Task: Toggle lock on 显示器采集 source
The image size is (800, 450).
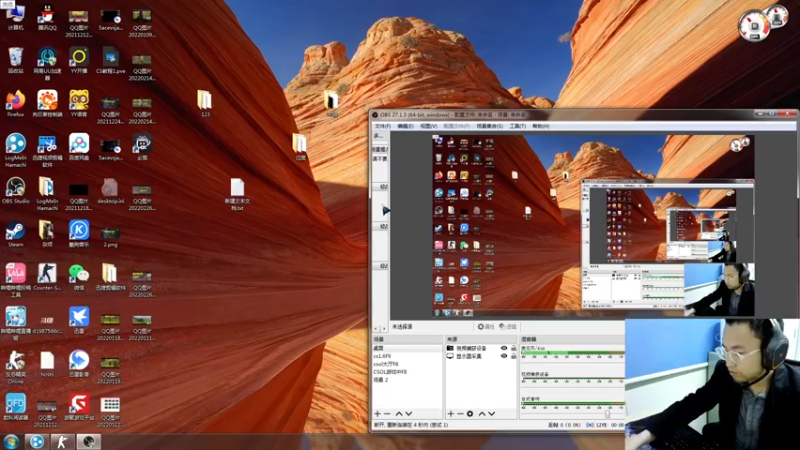Action: click(x=514, y=356)
